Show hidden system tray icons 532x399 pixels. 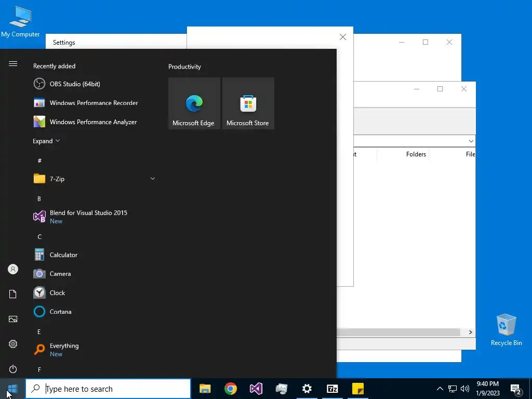pyautogui.click(x=440, y=389)
